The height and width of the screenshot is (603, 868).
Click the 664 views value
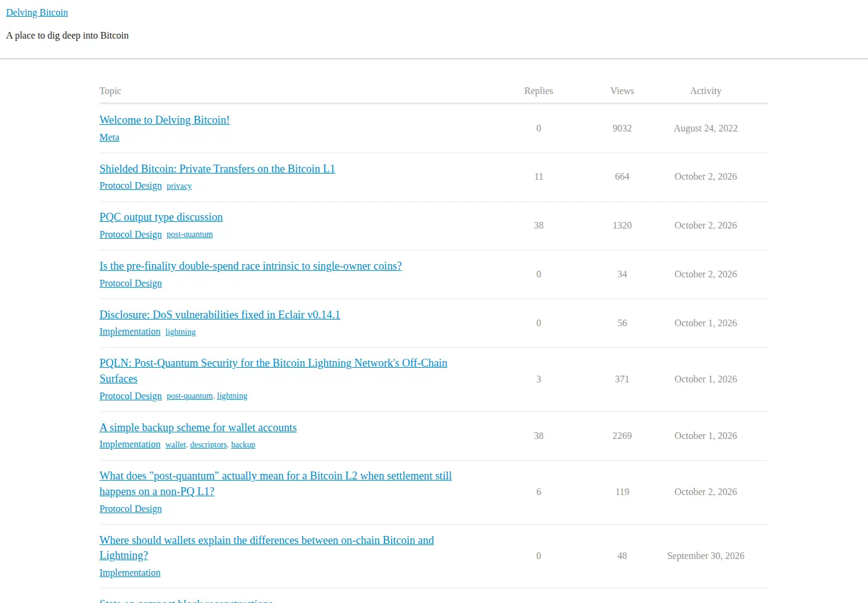pyautogui.click(x=622, y=177)
